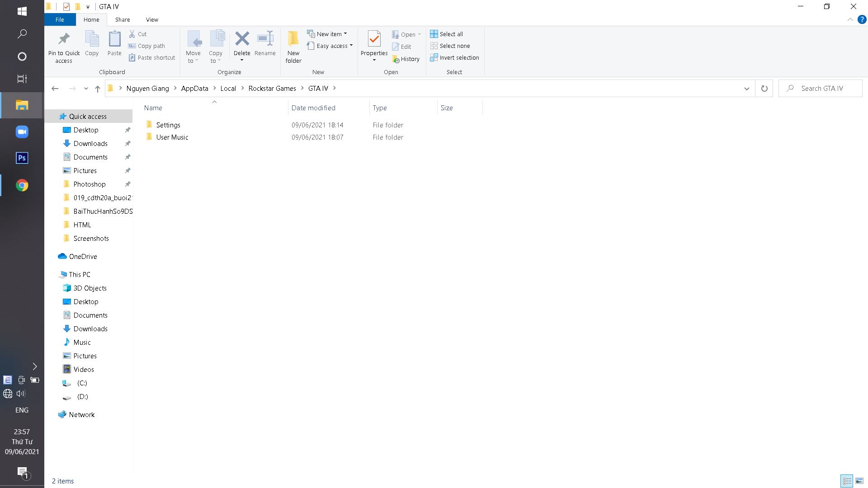Open recent locations dropdown arrow
The height and width of the screenshot is (488, 868).
point(86,89)
